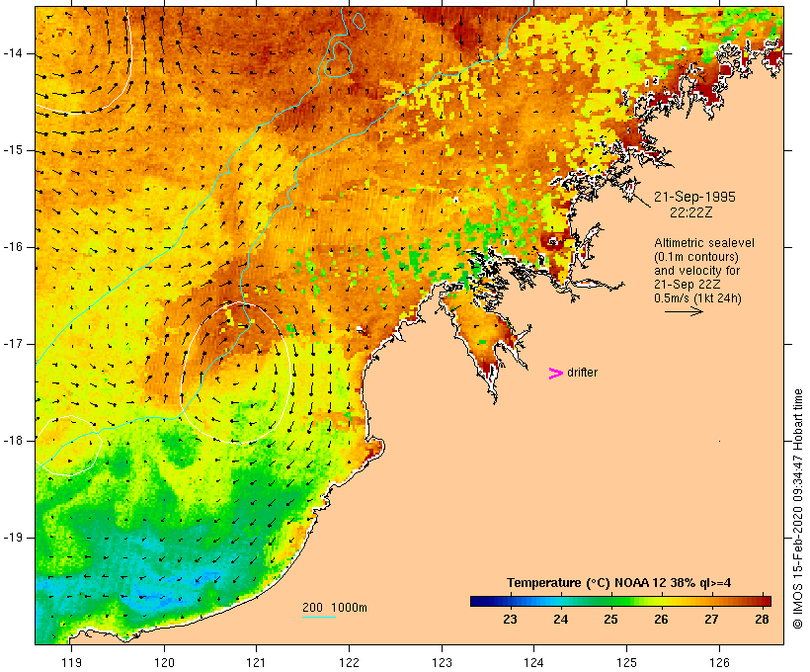This screenshot has width=810, height=672.
Task: Click the '0.5m/s (1kt 24h)' scale text
Action: click(x=698, y=298)
